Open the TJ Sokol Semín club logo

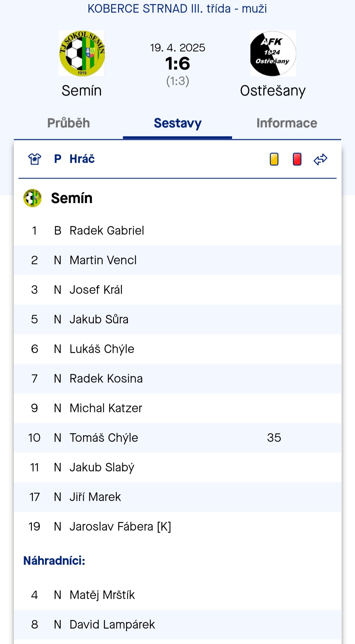(82, 53)
